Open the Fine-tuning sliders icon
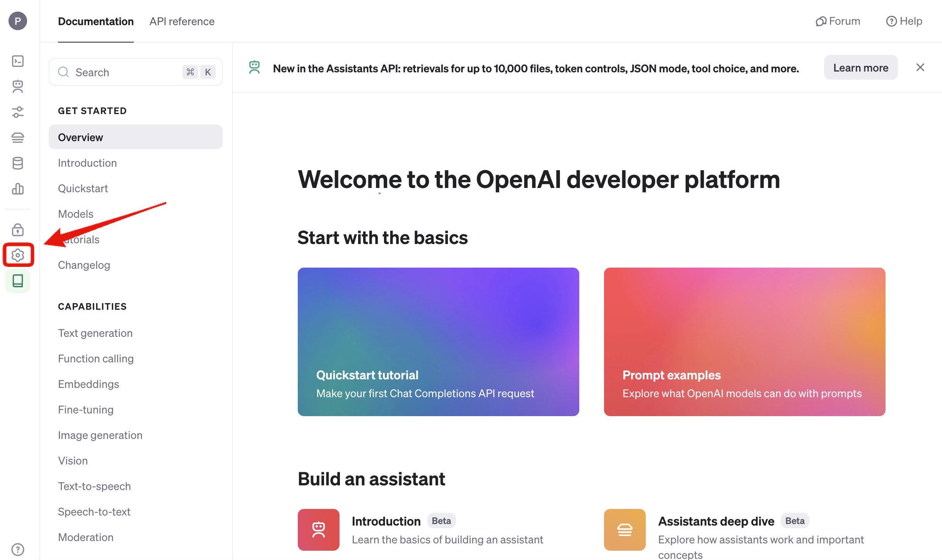 (x=17, y=112)
